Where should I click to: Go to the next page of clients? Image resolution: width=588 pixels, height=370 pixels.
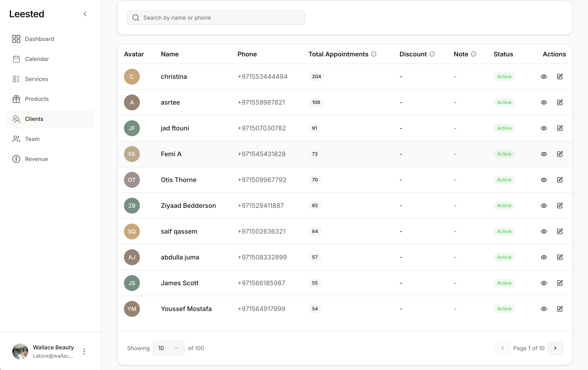coord(556,348)
